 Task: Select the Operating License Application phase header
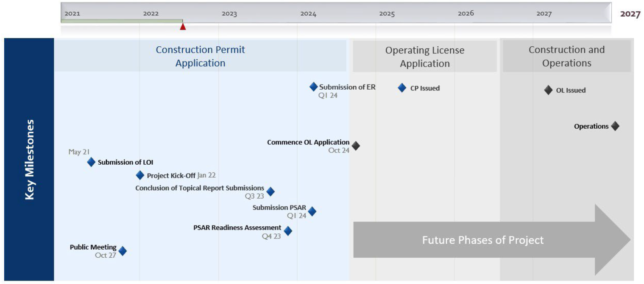tap(425, 56)
